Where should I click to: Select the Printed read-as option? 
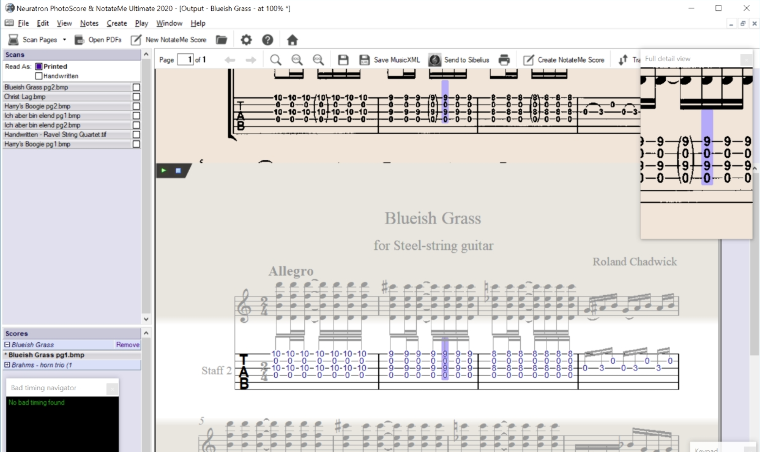39,66
